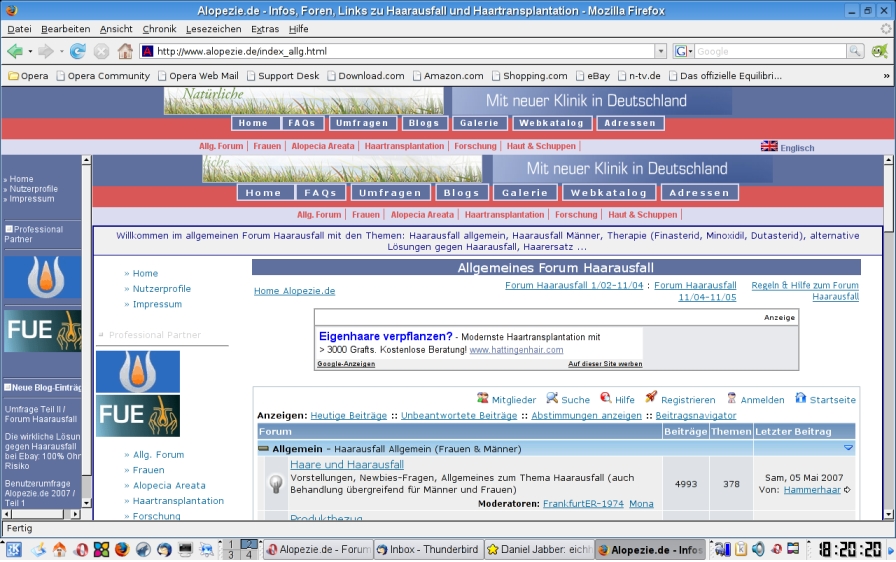Open the URL bar history dropdown
896x562 pixels.
660,51
